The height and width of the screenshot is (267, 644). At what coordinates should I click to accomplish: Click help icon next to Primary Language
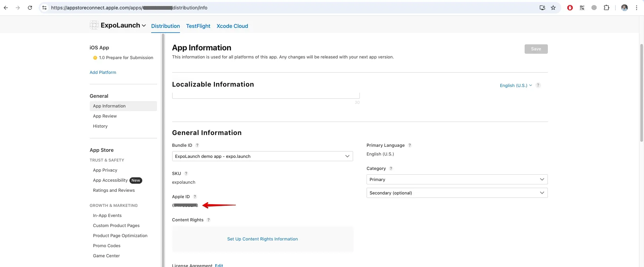point(410,145)
